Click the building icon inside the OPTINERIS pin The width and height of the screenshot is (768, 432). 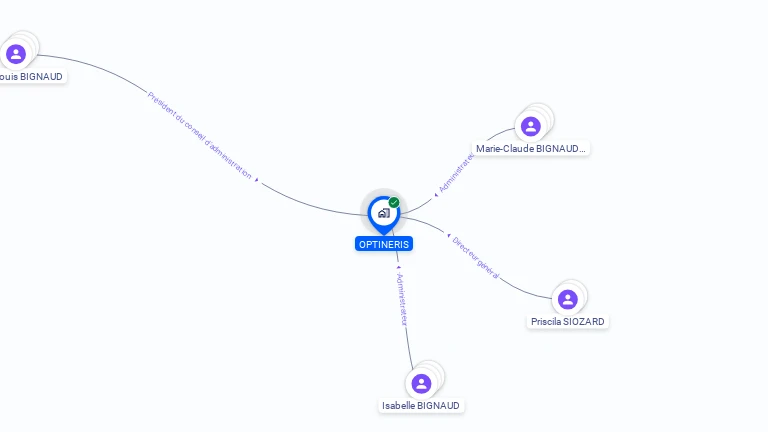click(384, 213)
